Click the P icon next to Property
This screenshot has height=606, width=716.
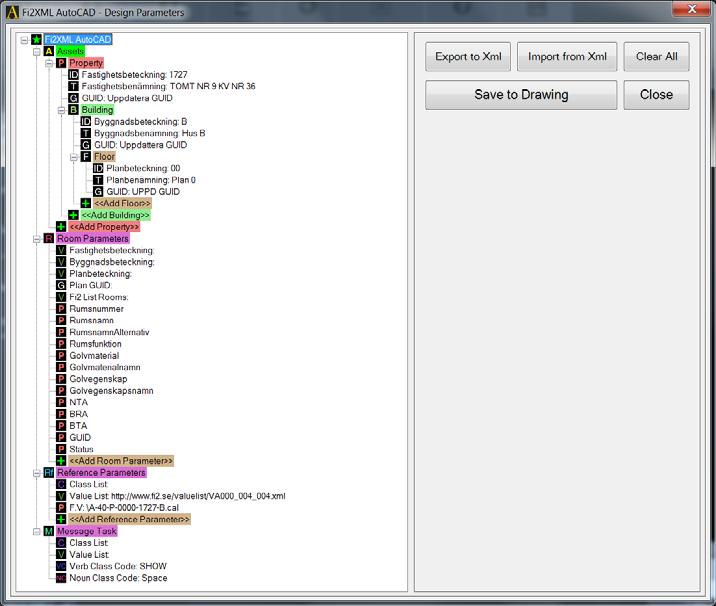click(x=61, y=63)
